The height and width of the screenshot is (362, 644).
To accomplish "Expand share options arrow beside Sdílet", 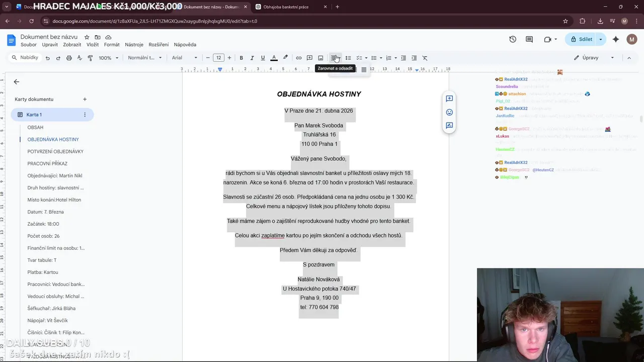I will click(601, 39).
